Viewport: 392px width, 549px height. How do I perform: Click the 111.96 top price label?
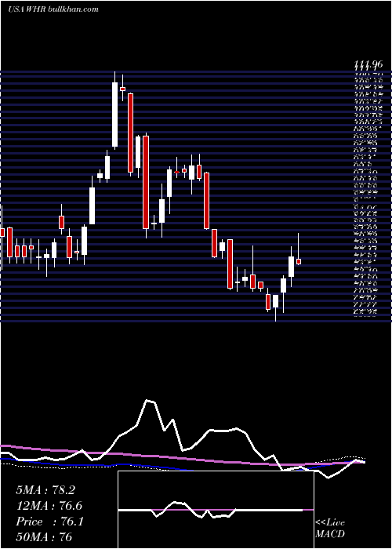tap(368, 64)
